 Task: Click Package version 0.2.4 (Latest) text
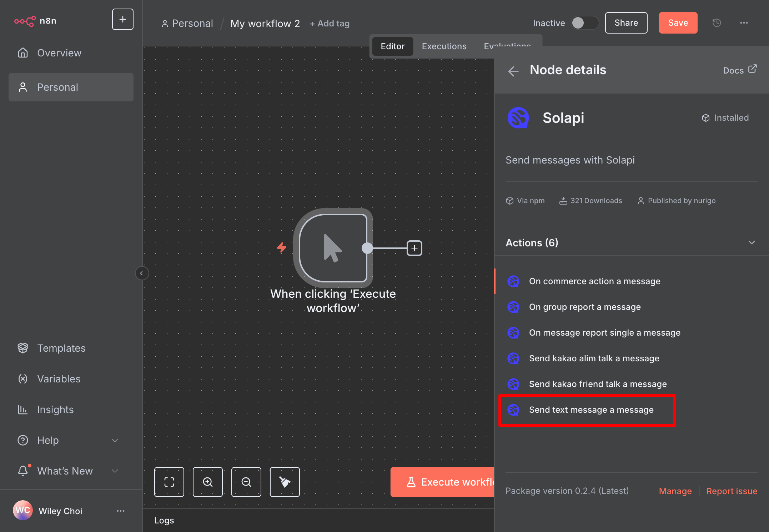567,491
